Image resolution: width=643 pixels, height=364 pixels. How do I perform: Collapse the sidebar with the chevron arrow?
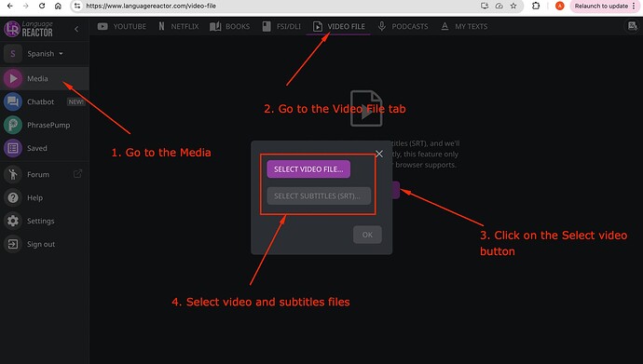pos(76,29)
